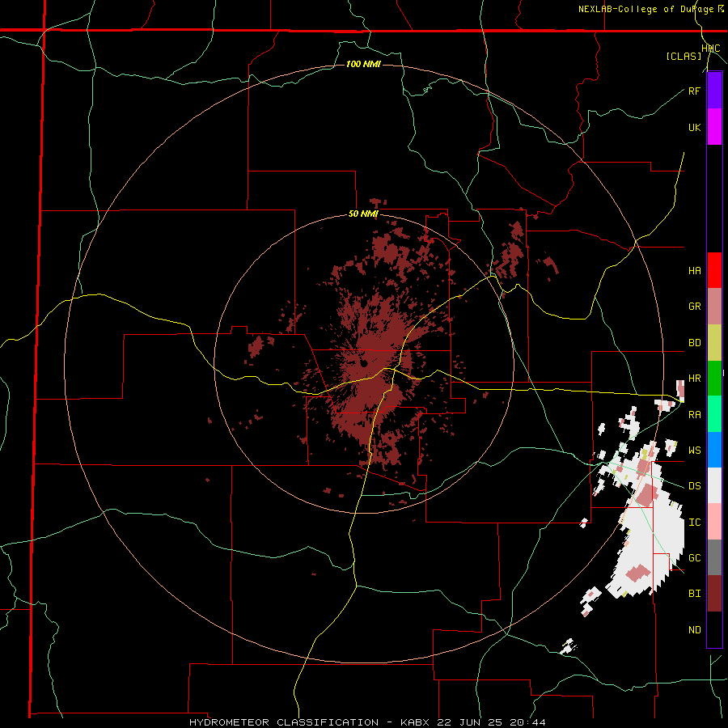This screenshot has height=728, width=728.
Task: Click the bright green RA legend swatch
Action: point(714,414)
